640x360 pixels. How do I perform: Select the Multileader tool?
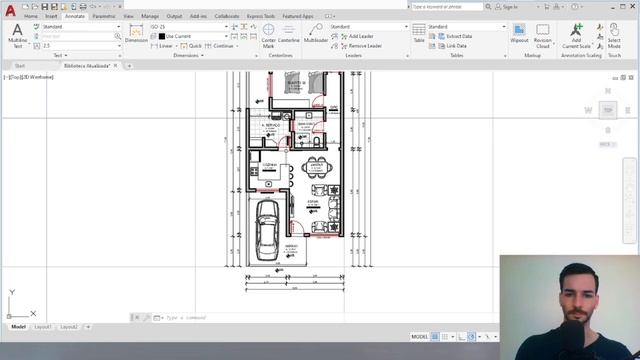click(x=316, y=33)
